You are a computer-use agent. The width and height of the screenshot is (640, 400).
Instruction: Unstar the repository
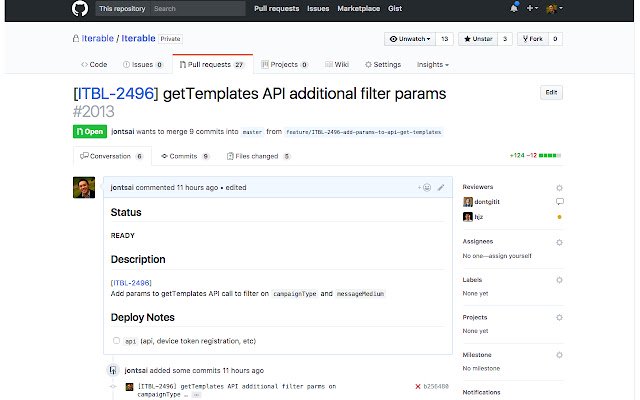point(478,39)
